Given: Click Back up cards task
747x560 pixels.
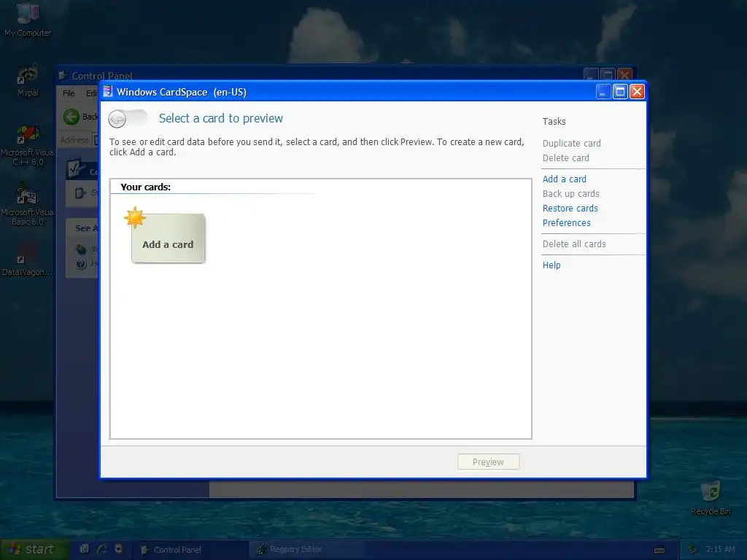Looking at the screenshot, I should [x=570, y=194].
